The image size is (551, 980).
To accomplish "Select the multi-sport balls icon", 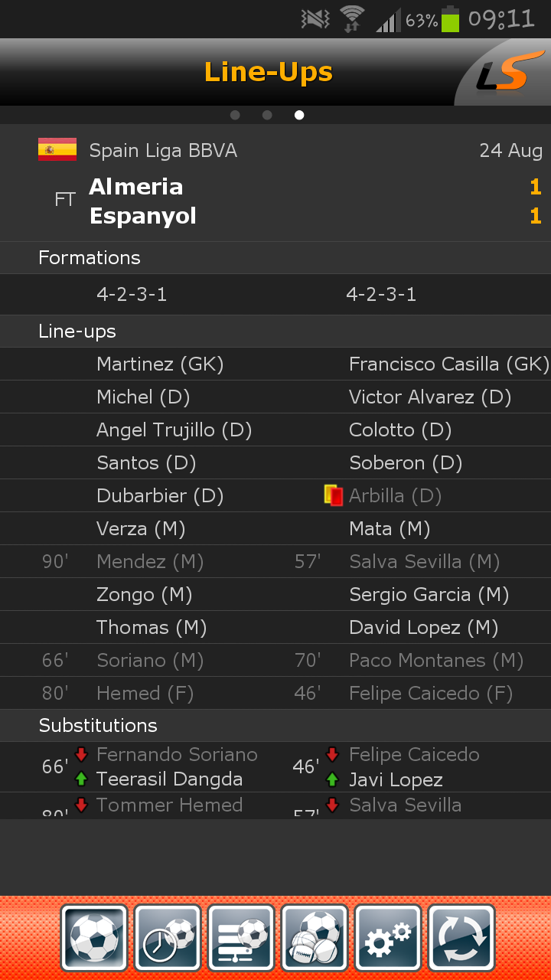I will (315, 938).
